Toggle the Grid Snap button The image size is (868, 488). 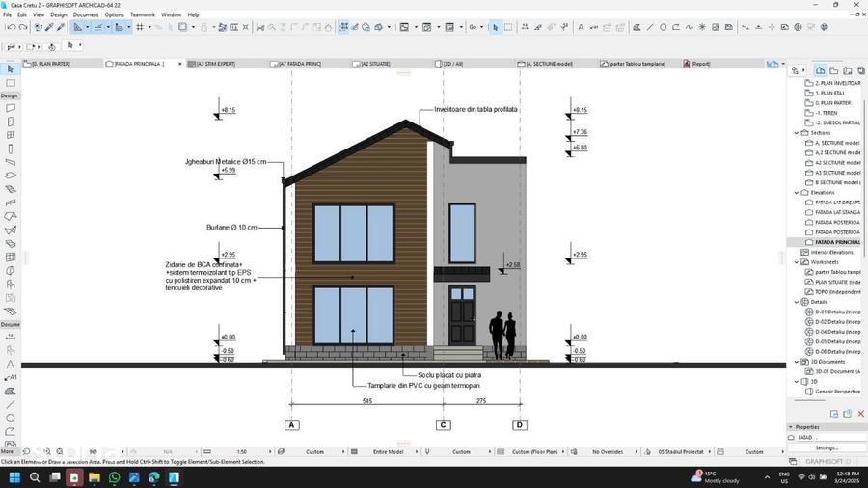[x=140, y=27]
